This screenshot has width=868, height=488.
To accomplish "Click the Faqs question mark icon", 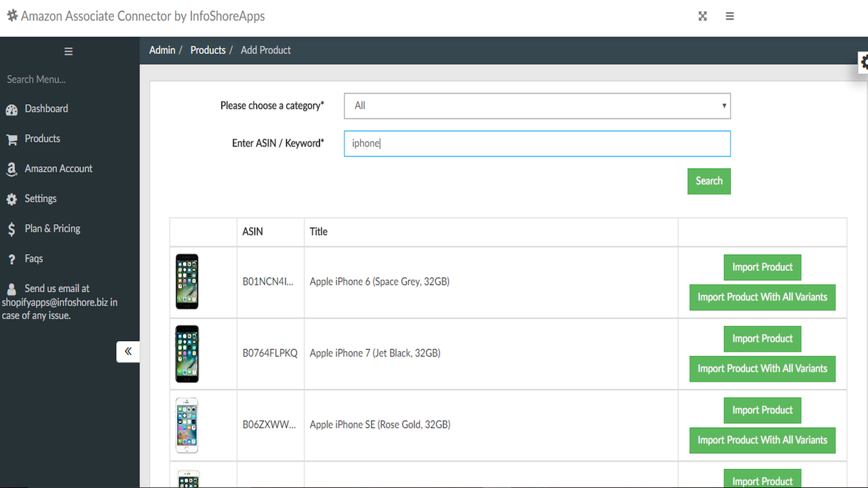I will point(12,260).
